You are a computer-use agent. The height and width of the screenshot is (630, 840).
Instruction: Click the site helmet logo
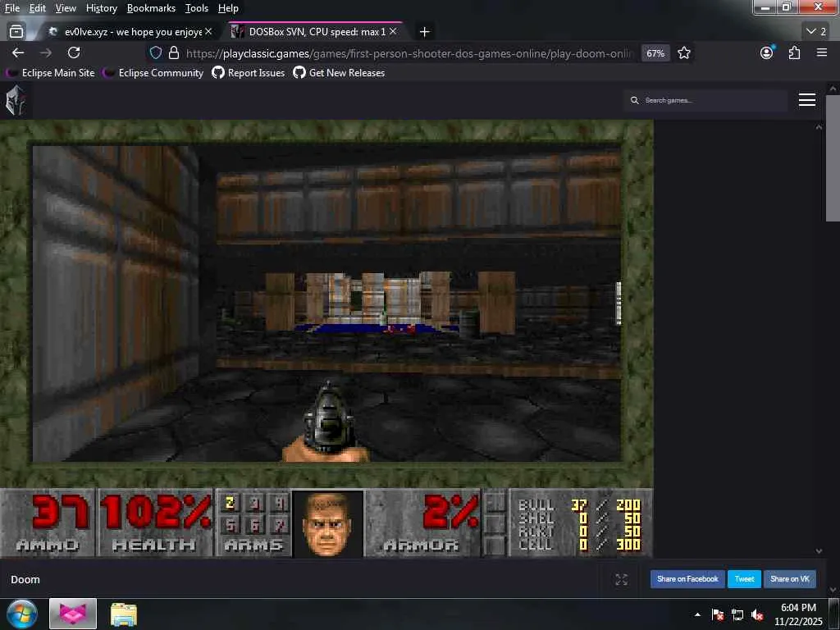pos(16,100)
